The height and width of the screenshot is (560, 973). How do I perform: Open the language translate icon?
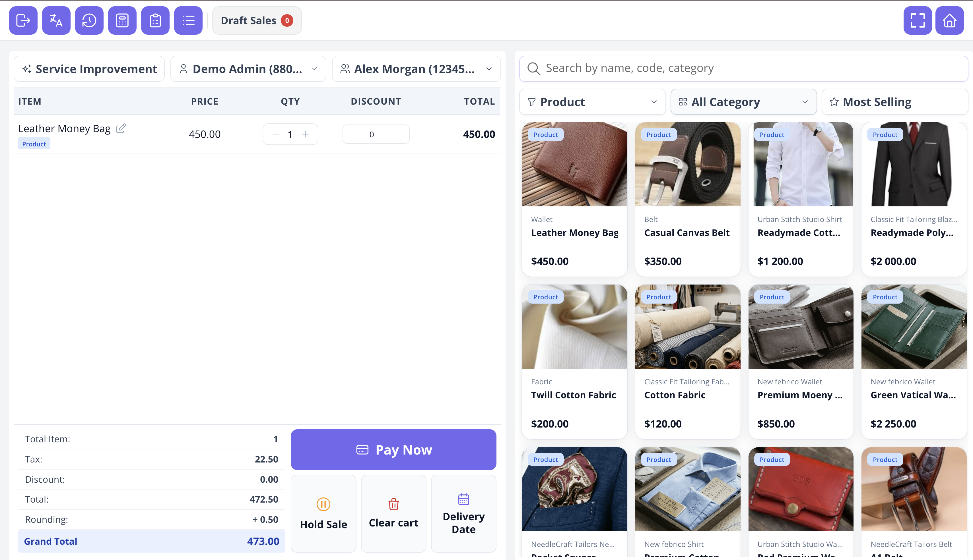point(56,20)
